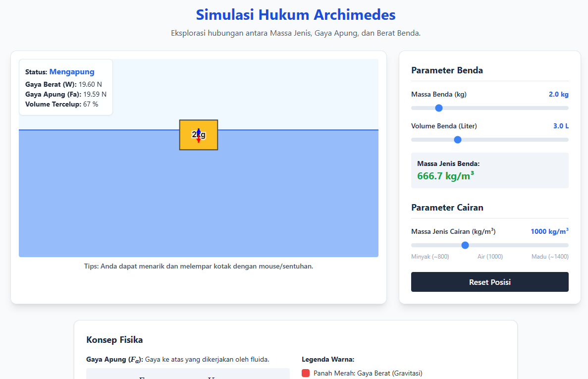Click the green 666.7 kg/m³ density readout
The image size is (588, 379).
(445, 176)
